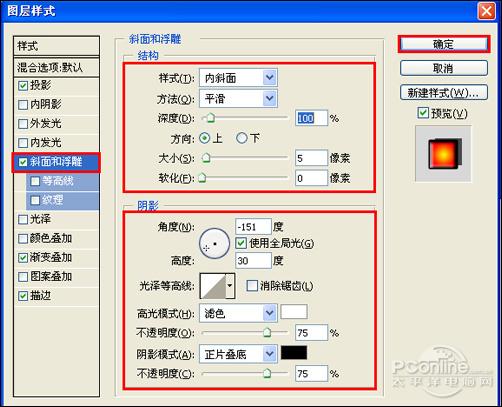Click the 光泽等高线 contour thumbnail
Screen dimensions: 502x407
pos(213,286)
